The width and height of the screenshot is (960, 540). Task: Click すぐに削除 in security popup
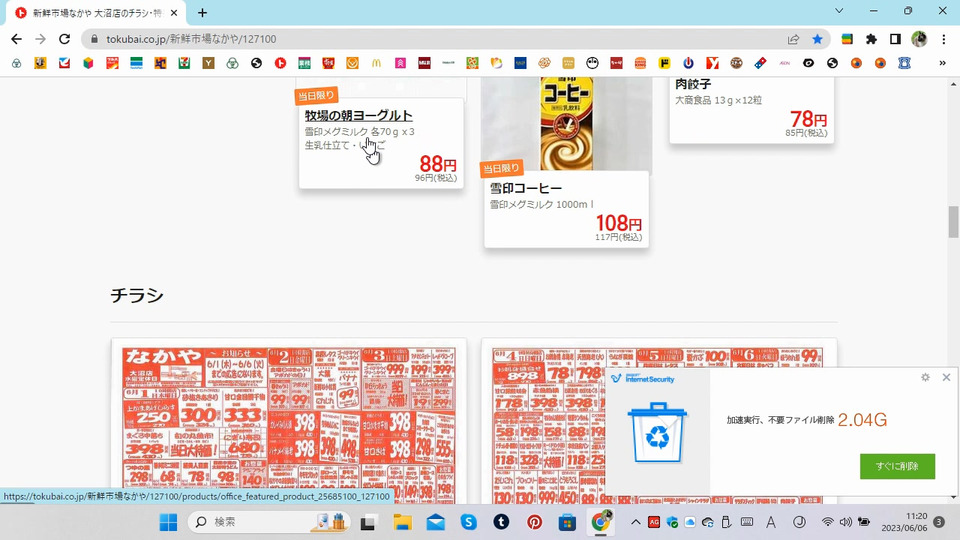[x=897, y=466]
